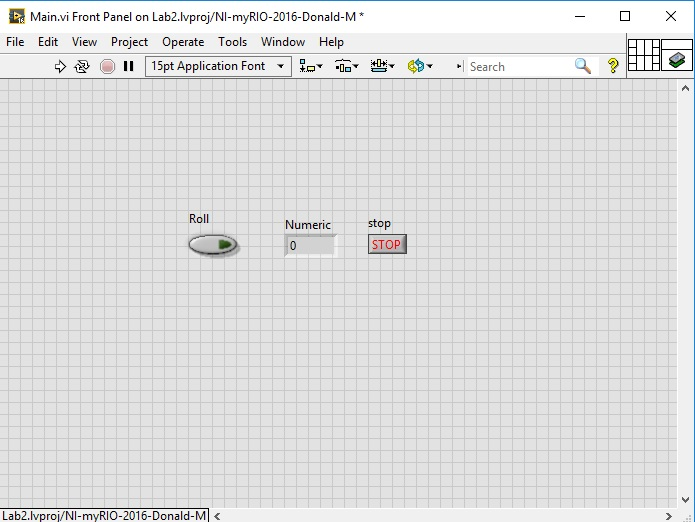Viewport: 695px width, 522px height.
Task: Click the Numeric indicator field
Action: [x=310, y=245]
